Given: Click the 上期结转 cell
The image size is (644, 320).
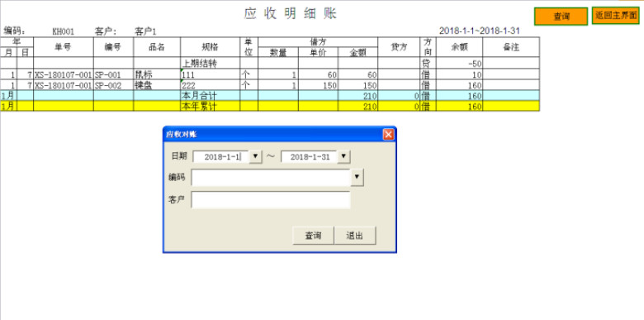Looking at the screenshot, I should 211,64.
